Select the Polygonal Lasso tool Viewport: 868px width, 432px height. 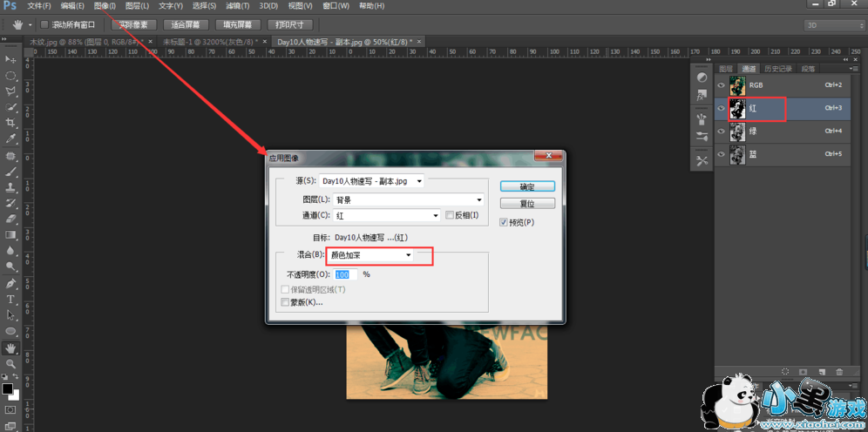click(10, 91)
